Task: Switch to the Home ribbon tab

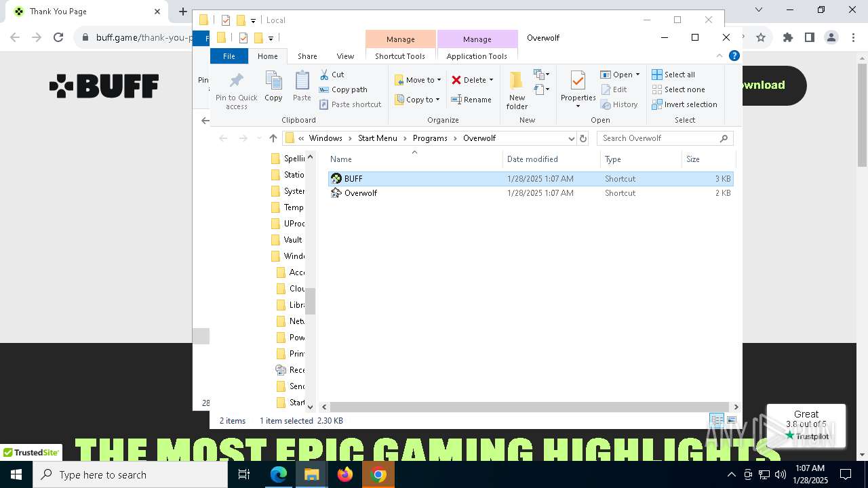Action: coord(268,56)
